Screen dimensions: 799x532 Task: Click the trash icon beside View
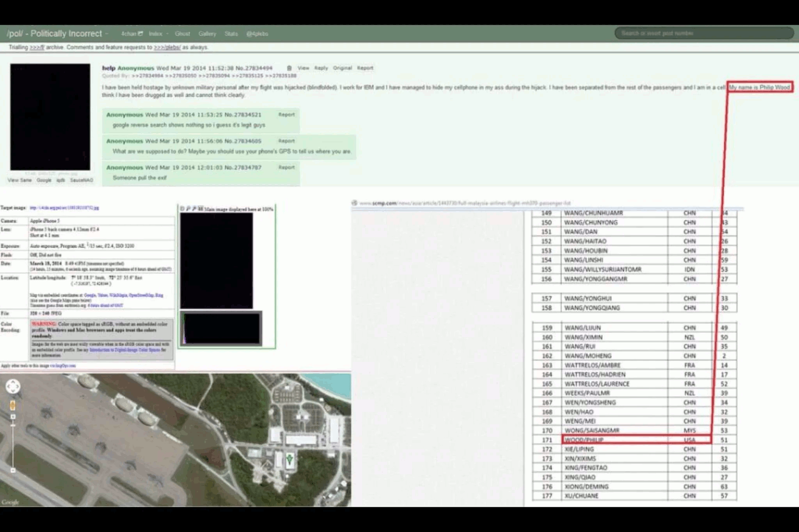(289, 68)
